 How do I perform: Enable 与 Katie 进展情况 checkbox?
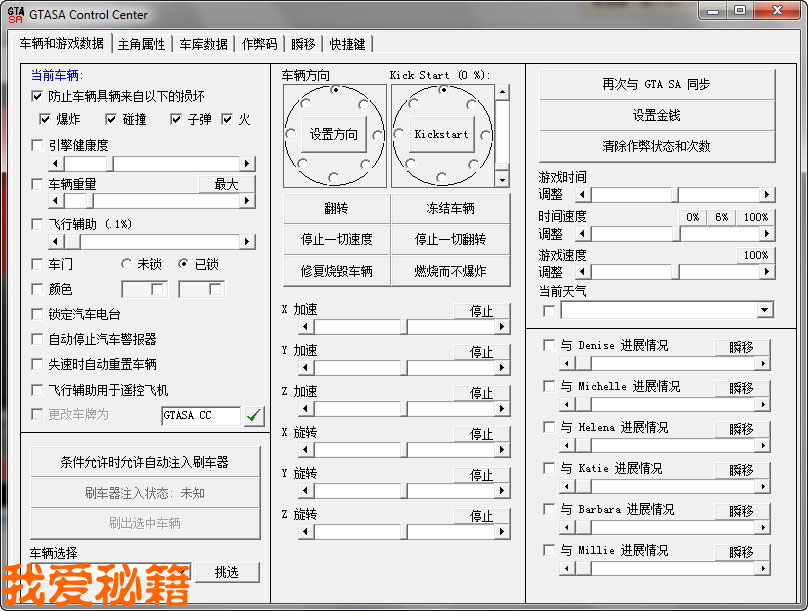(548, 468)
